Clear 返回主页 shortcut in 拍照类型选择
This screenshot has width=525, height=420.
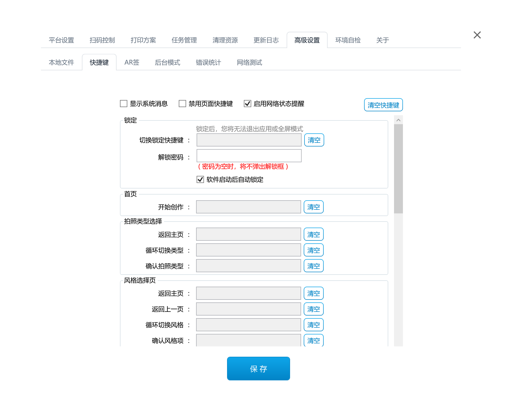click(314, 234)
